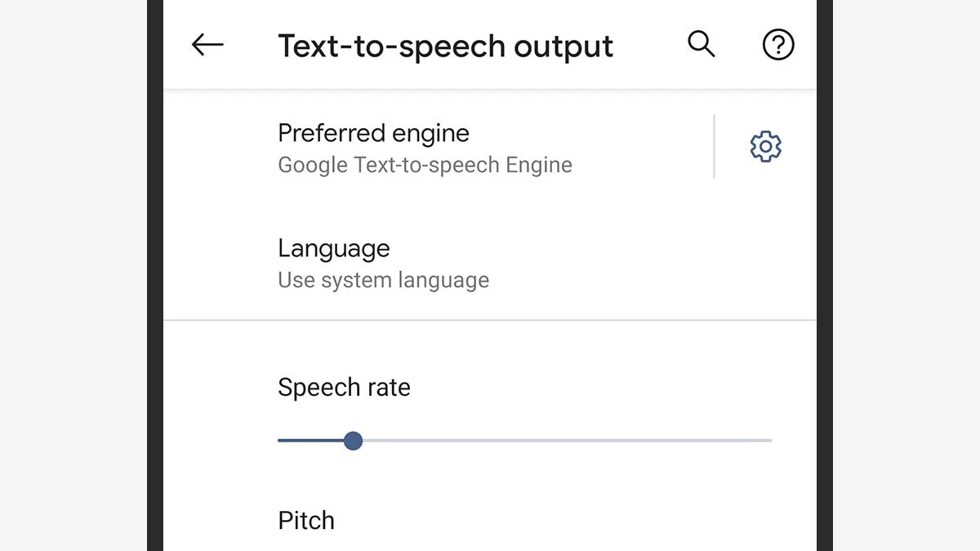Open engine settings gear icon

[x=765, y=147]
